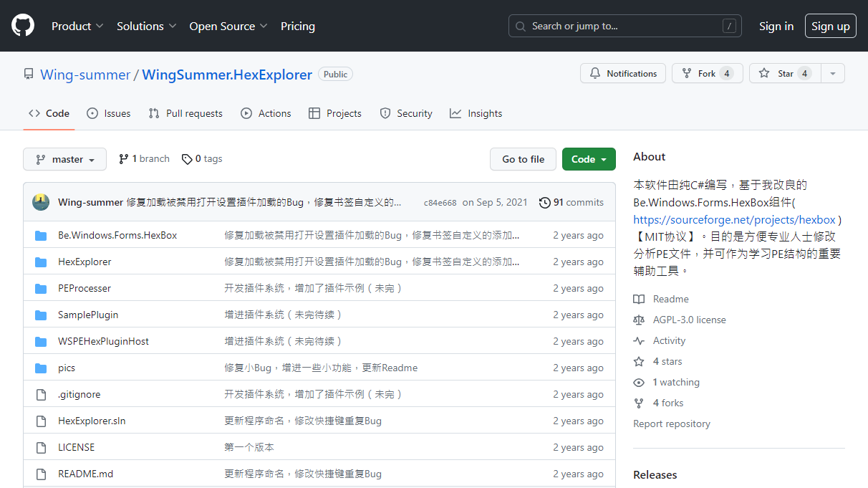Open the green Code dropdown button
The width and height of the screenshot is (868, 488).
589,159
